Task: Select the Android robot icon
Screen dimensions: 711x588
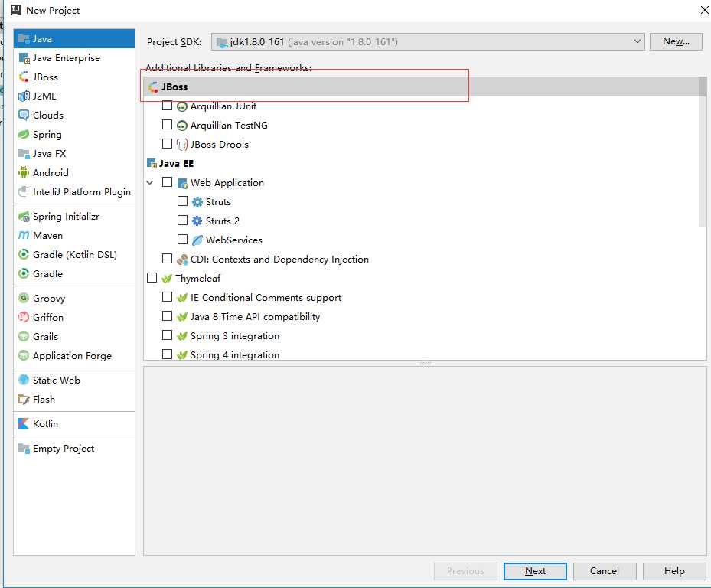Action: (24, 172)
